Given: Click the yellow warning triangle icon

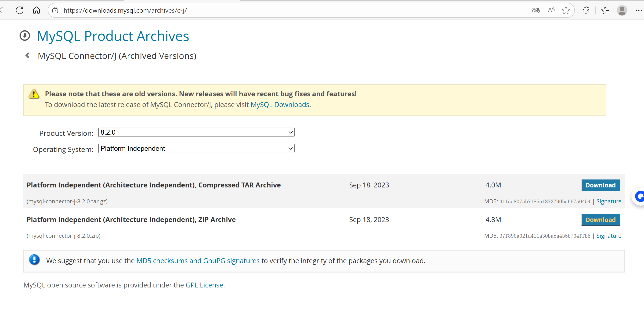Looking at the screenshot, I should (x=34, y=94).
